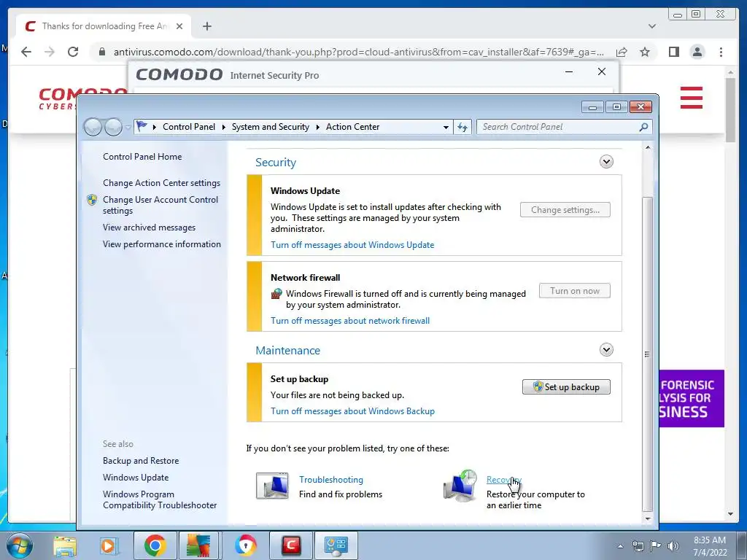Focus the Search Control Panel field

tap(557, 127)
